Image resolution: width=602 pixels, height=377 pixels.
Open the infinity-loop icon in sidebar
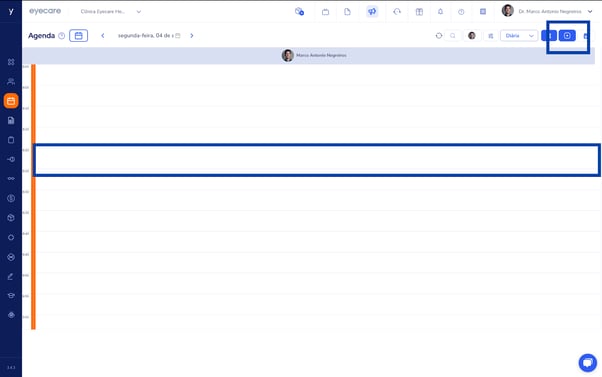click(11, 179)
